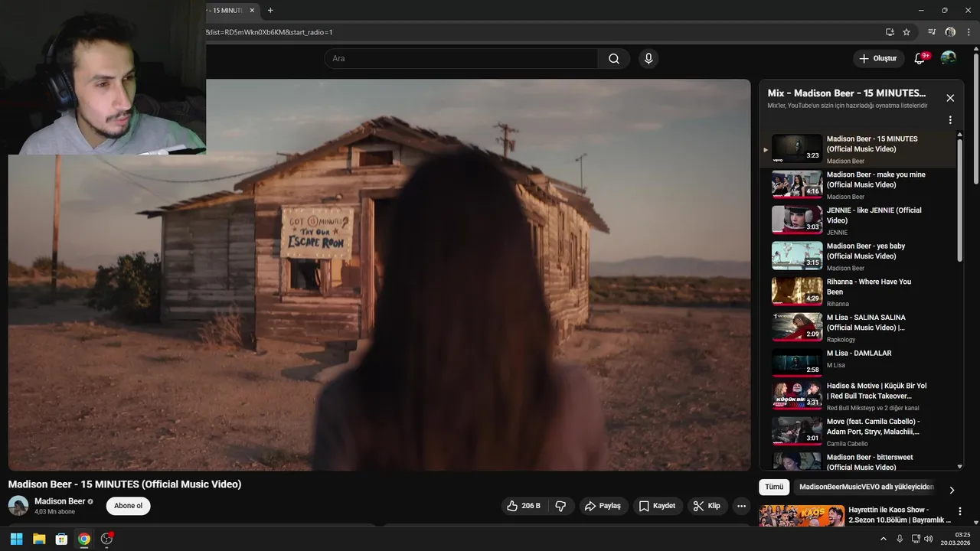Bookmark this page with the star icon
This screenshot has height=551, width=980.
tap(906, 32)
